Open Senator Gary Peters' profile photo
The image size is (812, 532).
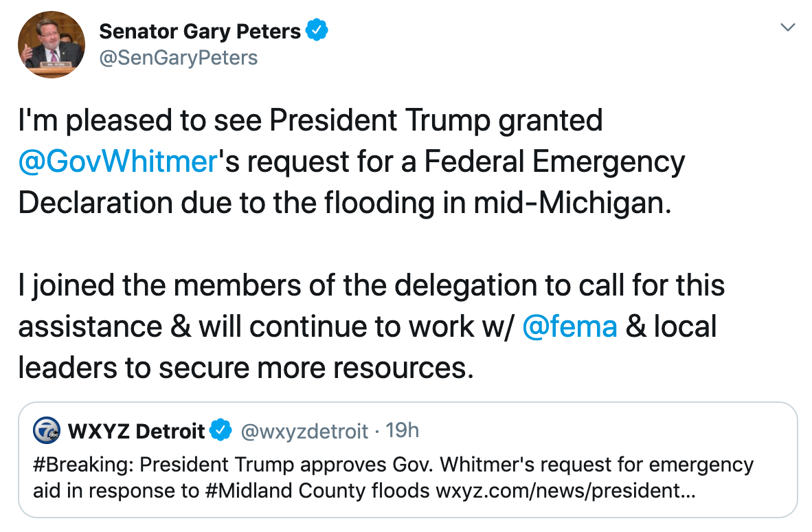coord(52,44)
